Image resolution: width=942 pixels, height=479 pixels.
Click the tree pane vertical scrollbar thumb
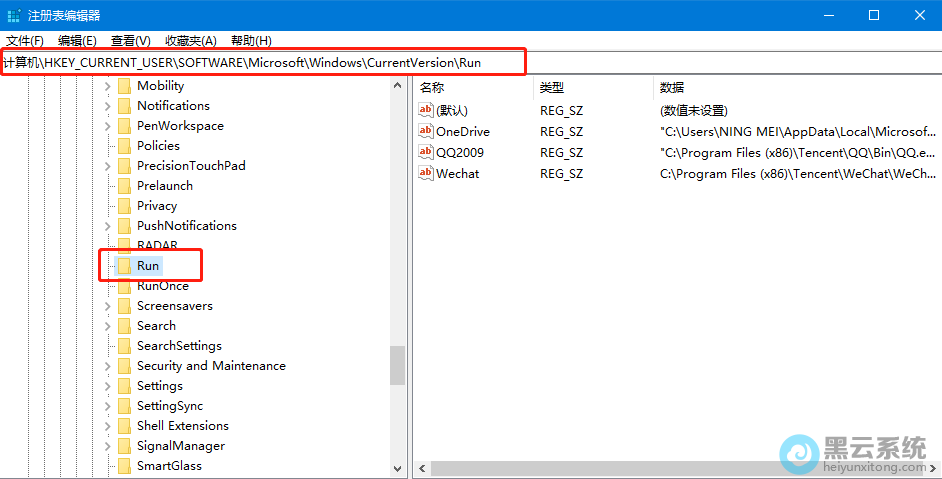point(398,365)
